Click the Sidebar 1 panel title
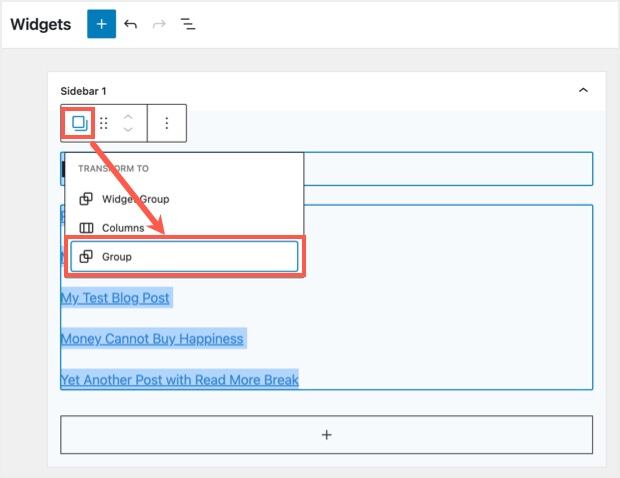Screen dimensions: 620x478 coord(84,91)
